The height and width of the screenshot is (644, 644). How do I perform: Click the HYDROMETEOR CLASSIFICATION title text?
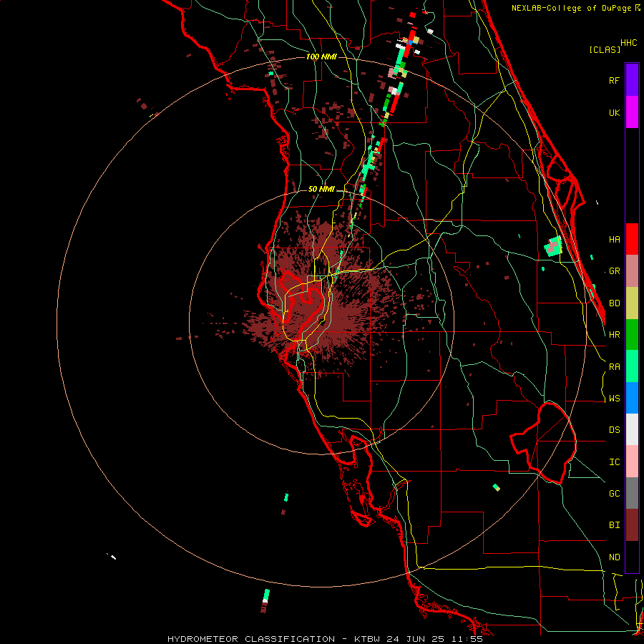tap(251, 639)
